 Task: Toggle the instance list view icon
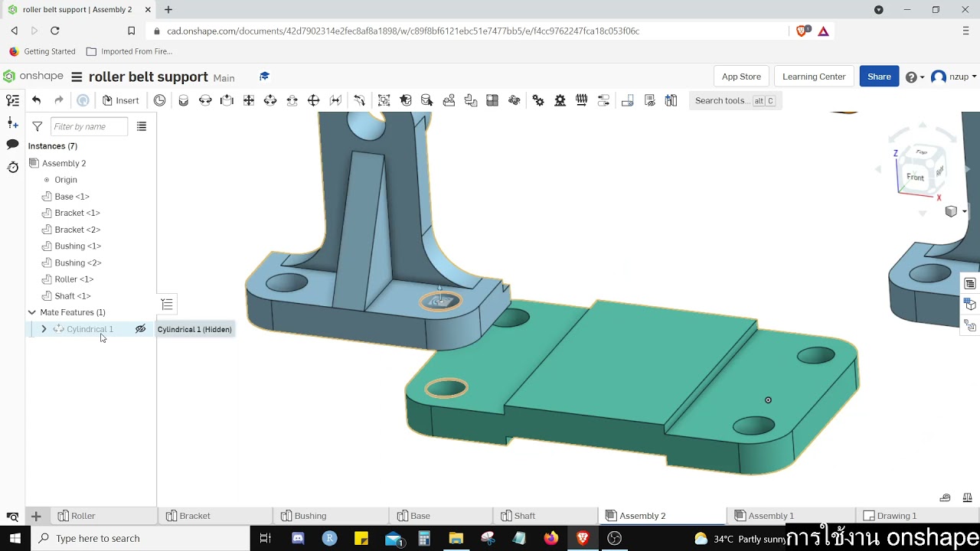tap(142, 126)
